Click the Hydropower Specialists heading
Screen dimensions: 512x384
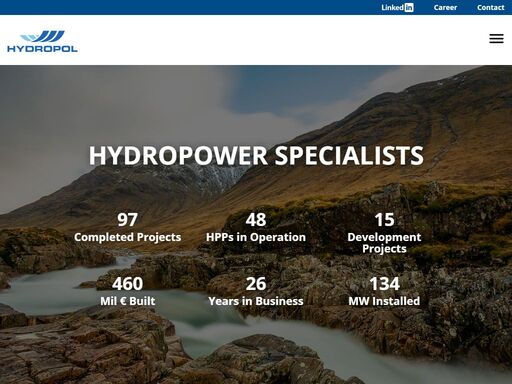[x=256, y=155]
